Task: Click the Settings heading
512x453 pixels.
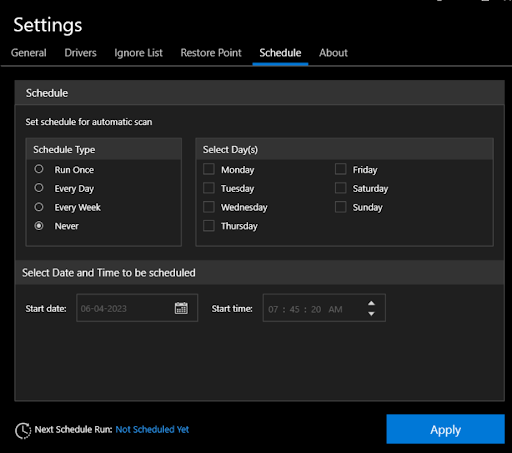Action: pos(48,25)
